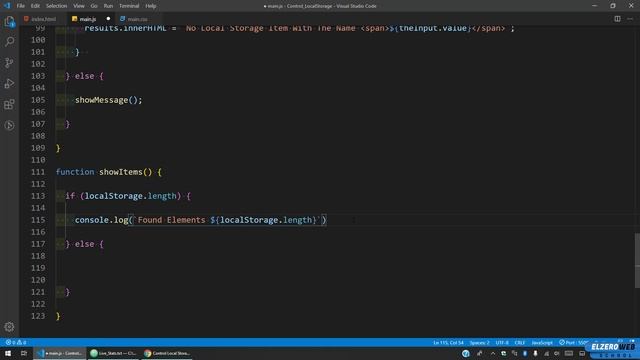Screen dimensions: 640x360
Task: Change encoding via UTF-8
Action: (x=502, y=342)
